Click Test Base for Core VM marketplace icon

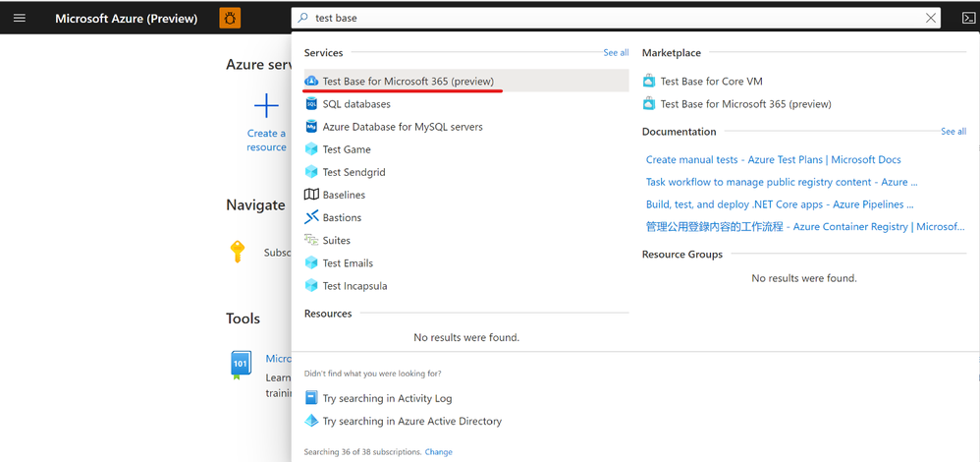point(649,82)
